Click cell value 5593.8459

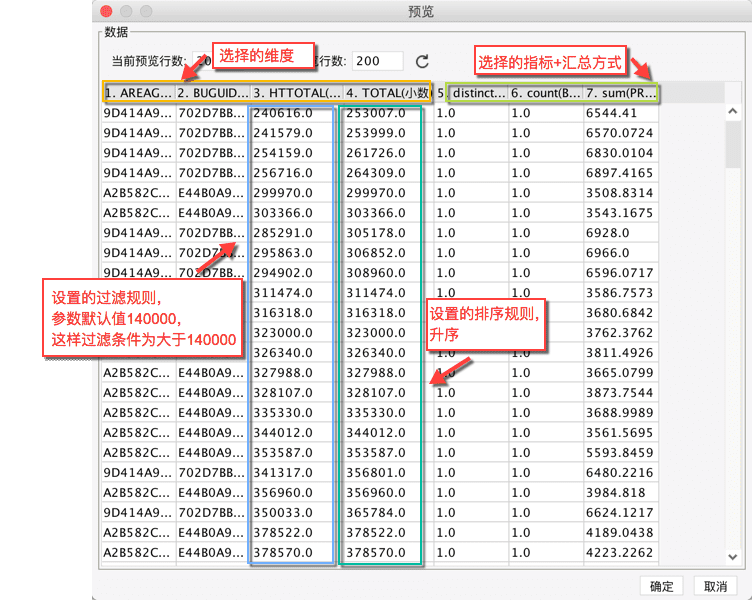click(619, 453)
